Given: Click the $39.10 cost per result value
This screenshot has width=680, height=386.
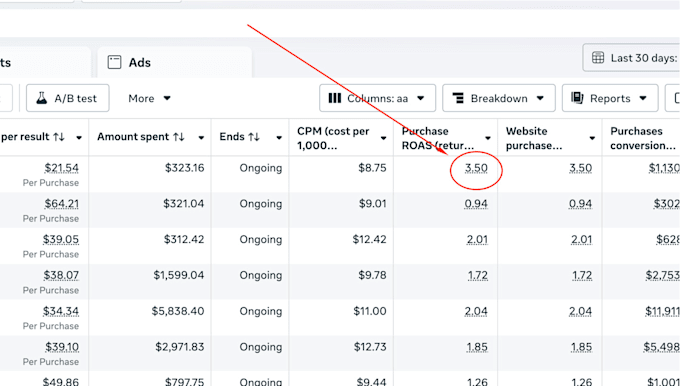Looking at the screenshot, I should 62,347.
